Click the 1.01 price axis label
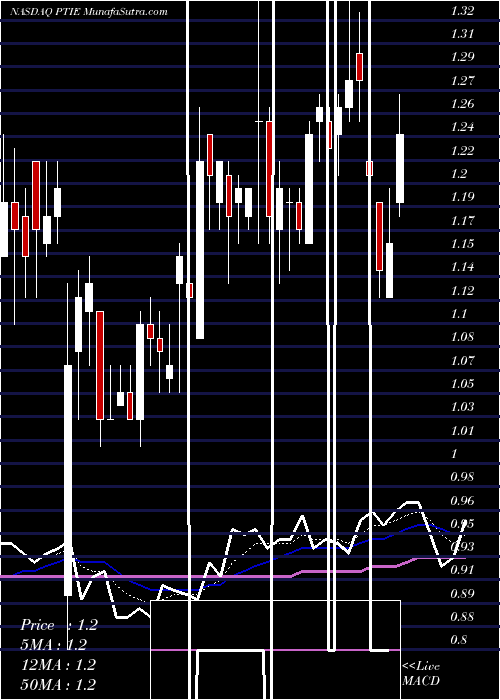 (x=462, y=430)
